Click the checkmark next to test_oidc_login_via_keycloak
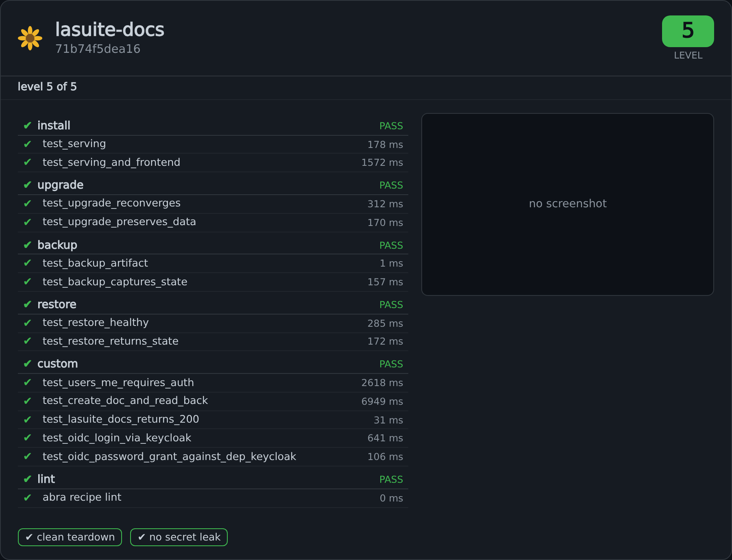Screen dimensions: 732x560 tap(28, 438)
